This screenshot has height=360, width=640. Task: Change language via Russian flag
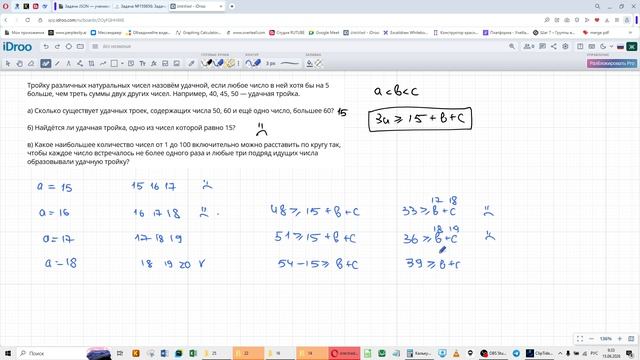coord(620,47)
